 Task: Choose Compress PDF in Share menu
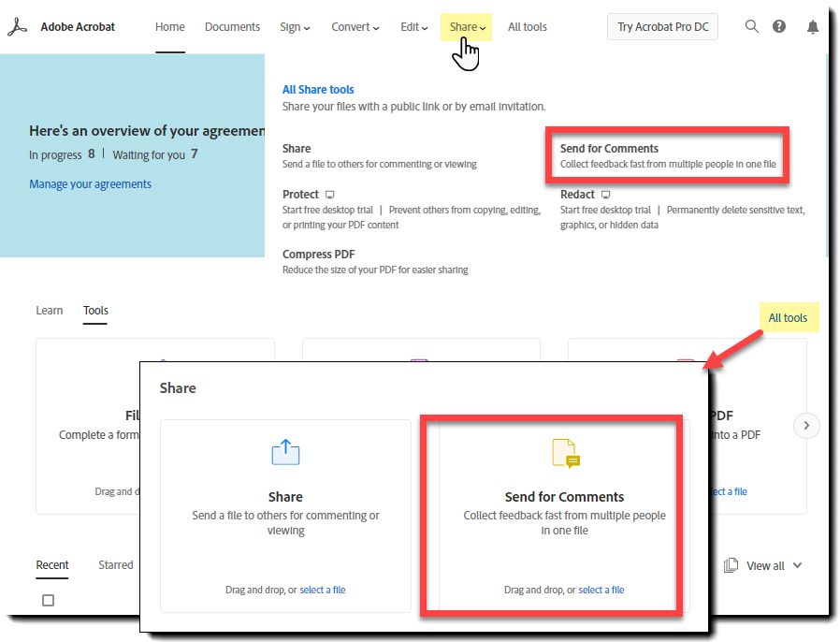point(375,261)
